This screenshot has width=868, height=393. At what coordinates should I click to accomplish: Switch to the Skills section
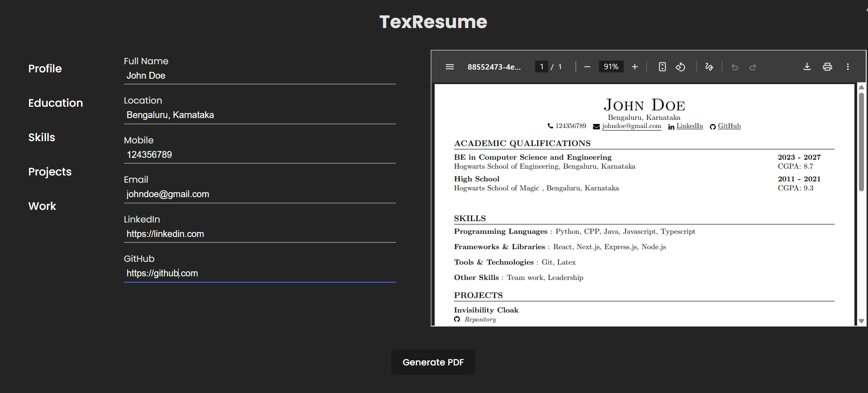[x=42, y=137]
